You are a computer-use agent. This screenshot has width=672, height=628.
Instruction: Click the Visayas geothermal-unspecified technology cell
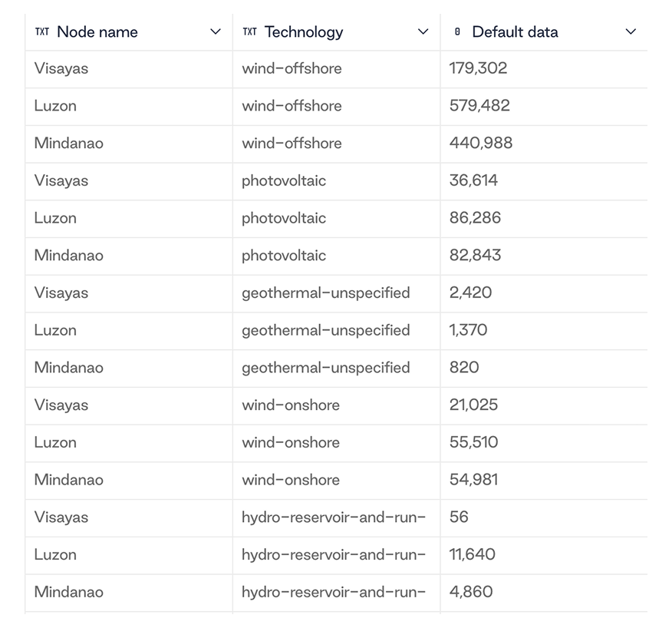tap(337, 293)
